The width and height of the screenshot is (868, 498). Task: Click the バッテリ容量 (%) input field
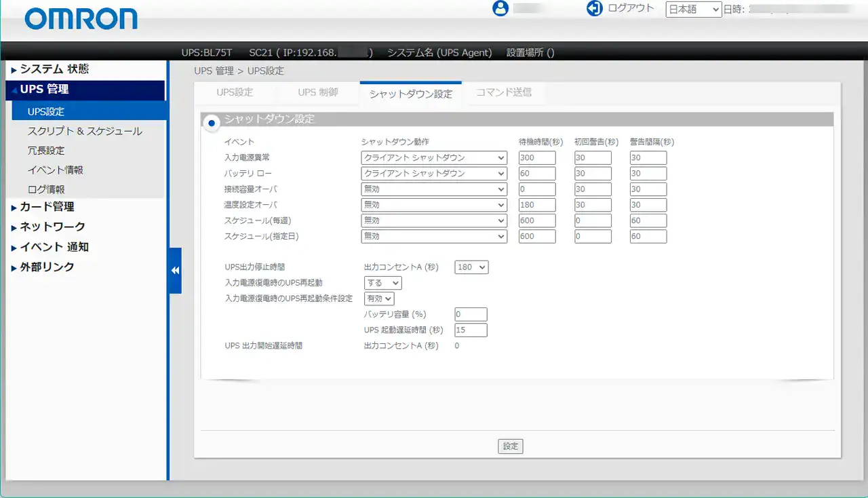pyautogui.click(x=471, y=314)
